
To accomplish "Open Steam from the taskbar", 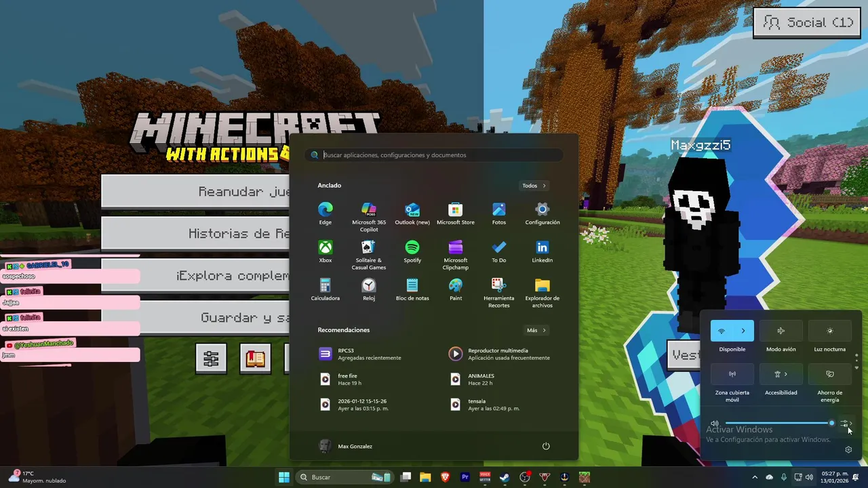I will [x=505, y=477].
